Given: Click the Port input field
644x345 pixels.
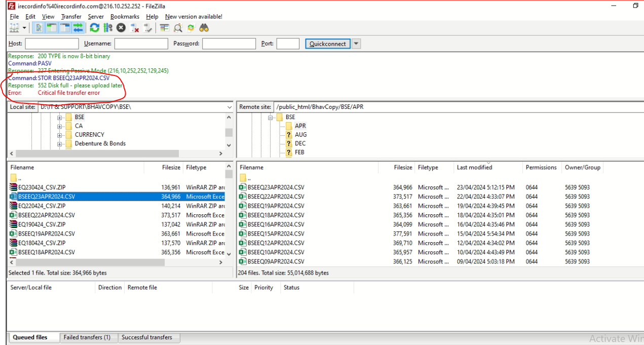Looking at the screenshot, I should click(x=288, y=44).
